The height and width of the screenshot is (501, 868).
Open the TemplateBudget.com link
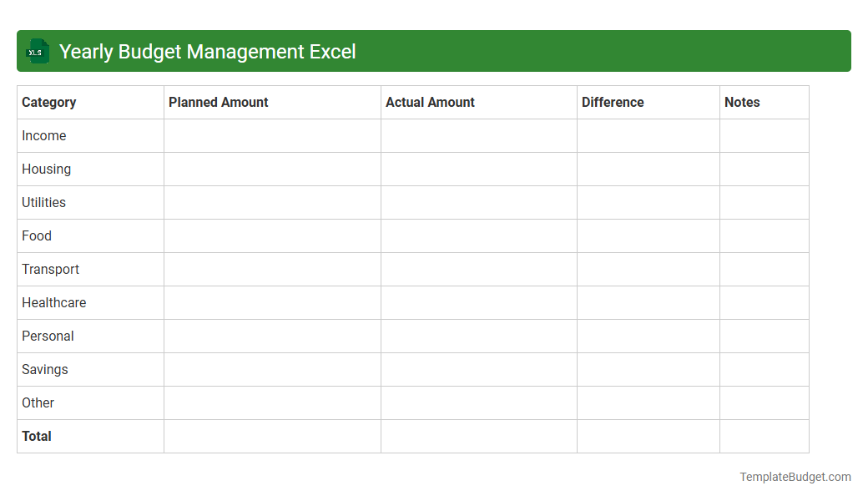tap(795, 477)
